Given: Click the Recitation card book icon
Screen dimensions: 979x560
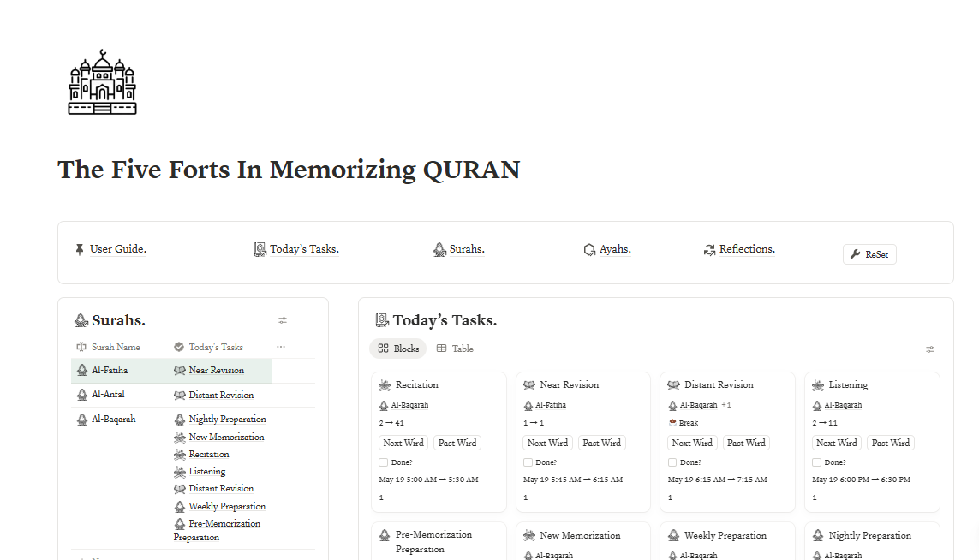Looking at the screenshot, I should coord(385,385).
